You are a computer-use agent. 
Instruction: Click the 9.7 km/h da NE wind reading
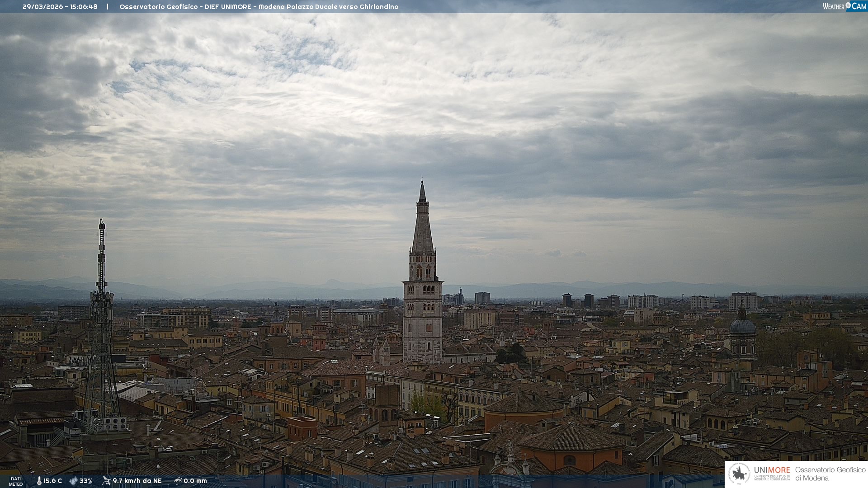click(x=137, y=481)
